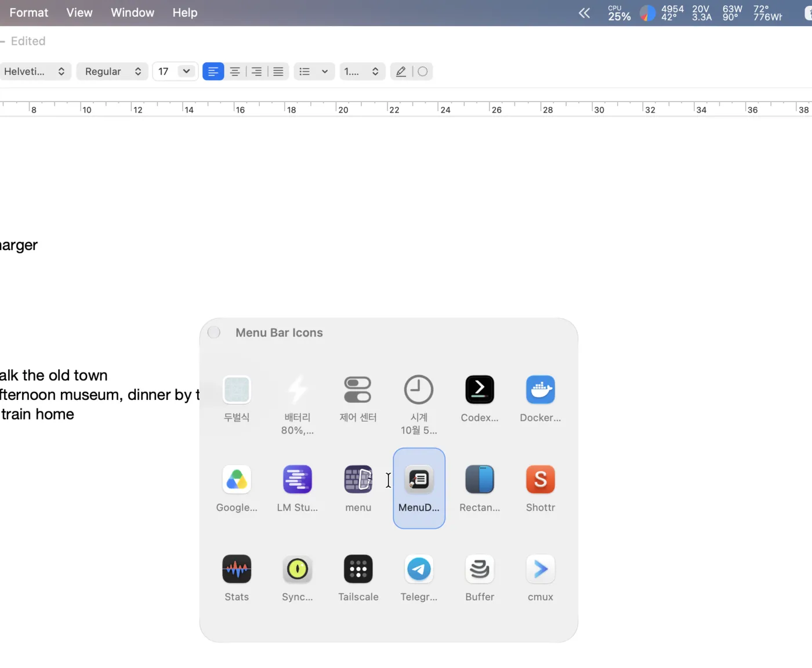Image resolution: width=812 pixels, height=668 pixels.
Task: Click the 'alk the old town' line
Action: pos(54,375)
